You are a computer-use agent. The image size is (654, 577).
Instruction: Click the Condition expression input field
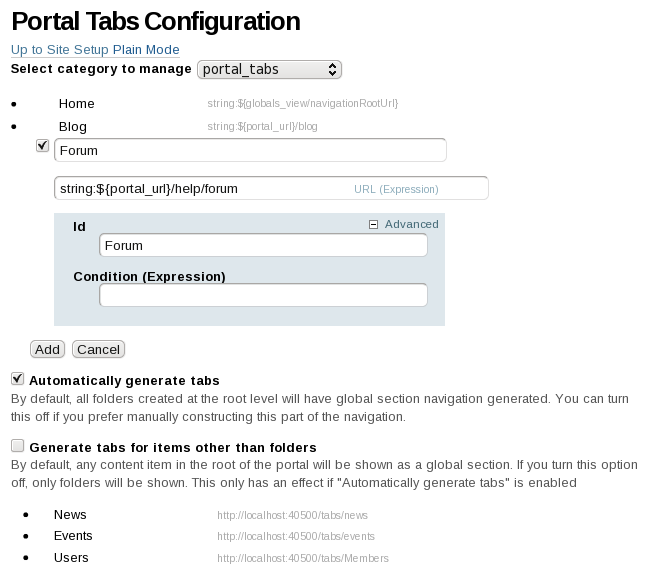pos(263,295)
